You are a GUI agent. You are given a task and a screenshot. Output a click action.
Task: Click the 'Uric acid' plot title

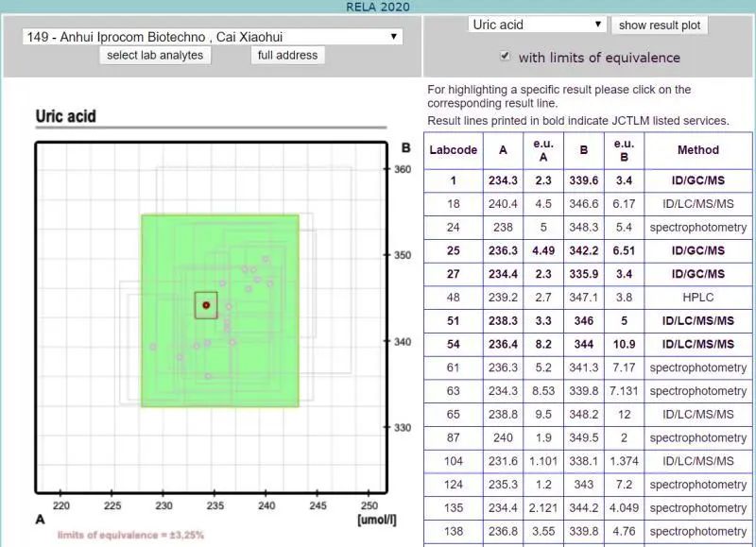(66, 117)
